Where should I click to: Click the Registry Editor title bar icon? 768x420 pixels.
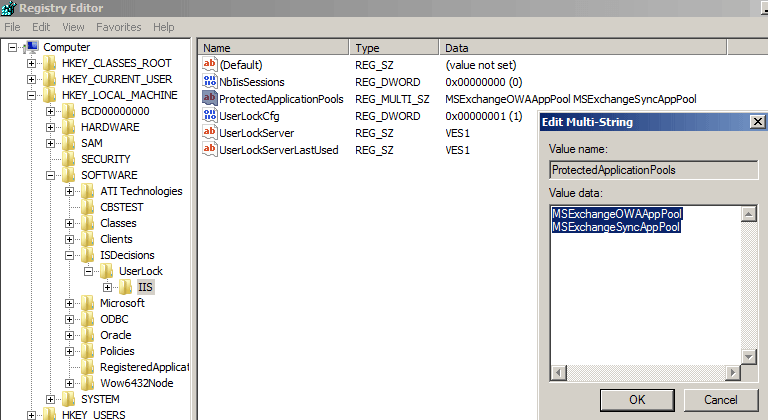pyautogui.click(x=9, y=8)
